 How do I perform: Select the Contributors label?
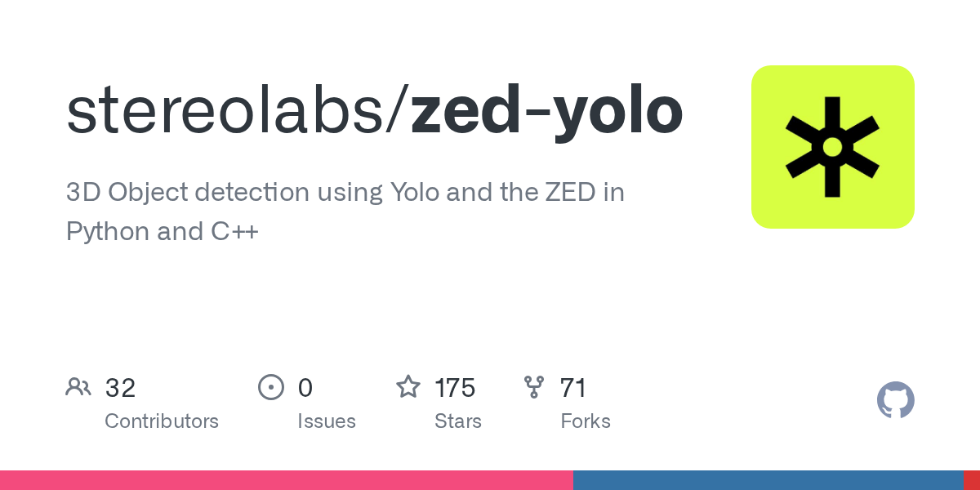coord(162,421)
